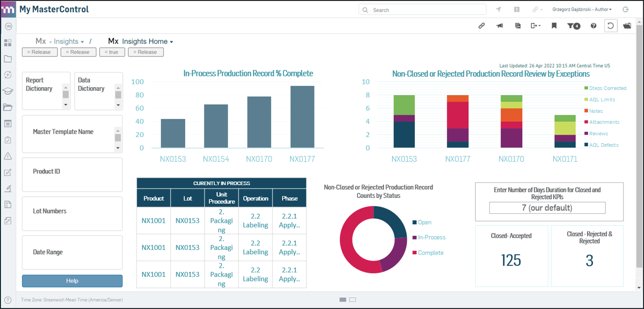Open the dashboard tiles sidebar icon
This screenshot has height=309, width=644.
pyautogui.click(x=8, y=43)
